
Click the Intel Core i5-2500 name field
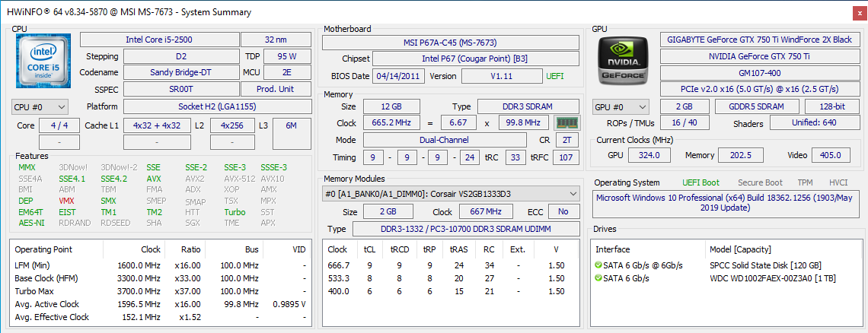159,40
